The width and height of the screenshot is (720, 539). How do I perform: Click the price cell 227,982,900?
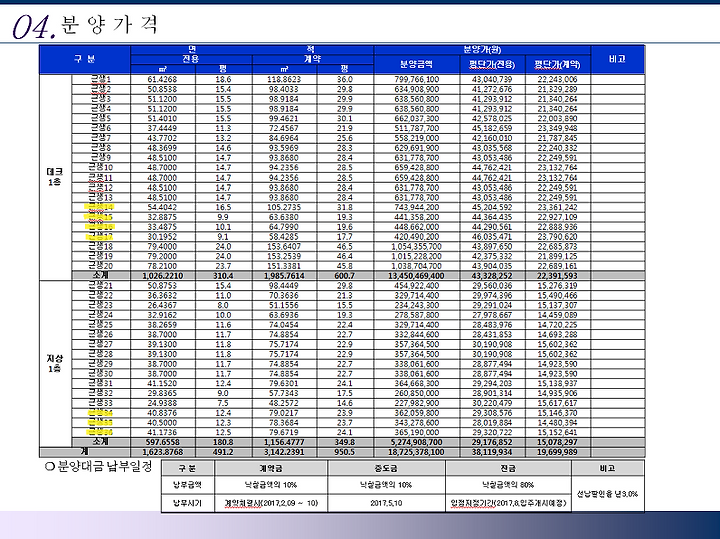pyautogui.click(x=416, y=403)
